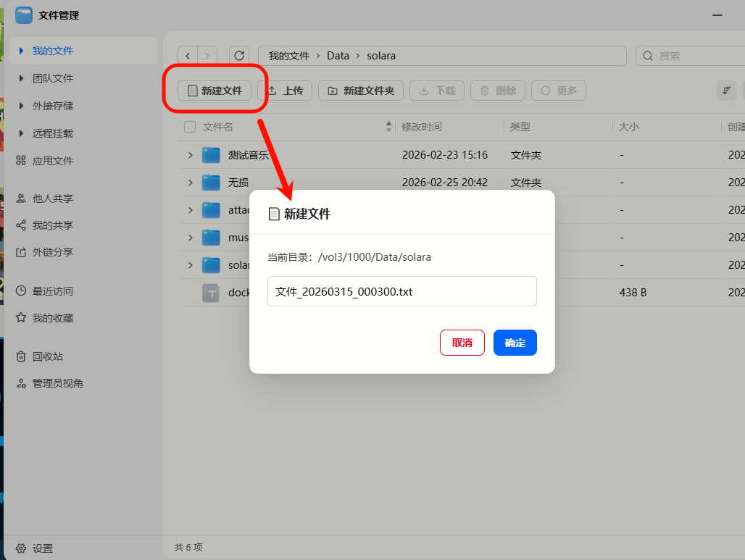The image size is (745, 560).
Task: Click the 新建文件夹 toolbar button
Action: (361, 91)
